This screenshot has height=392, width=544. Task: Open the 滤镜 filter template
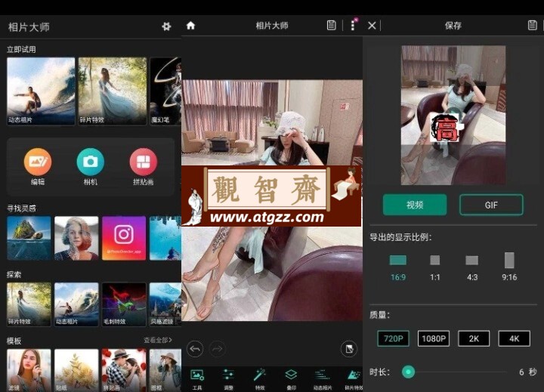tap(29, 371)
